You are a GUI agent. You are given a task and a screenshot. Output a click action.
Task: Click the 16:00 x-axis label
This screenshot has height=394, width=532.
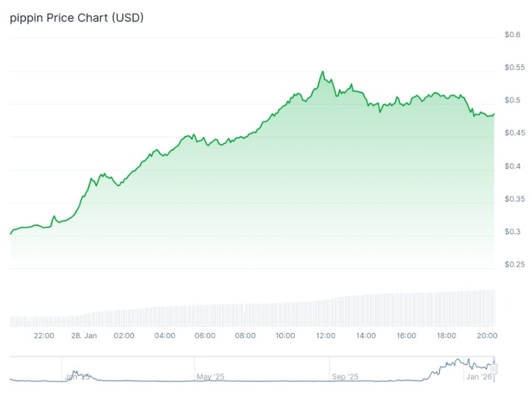pyautogui.click(x=406, y=336)
